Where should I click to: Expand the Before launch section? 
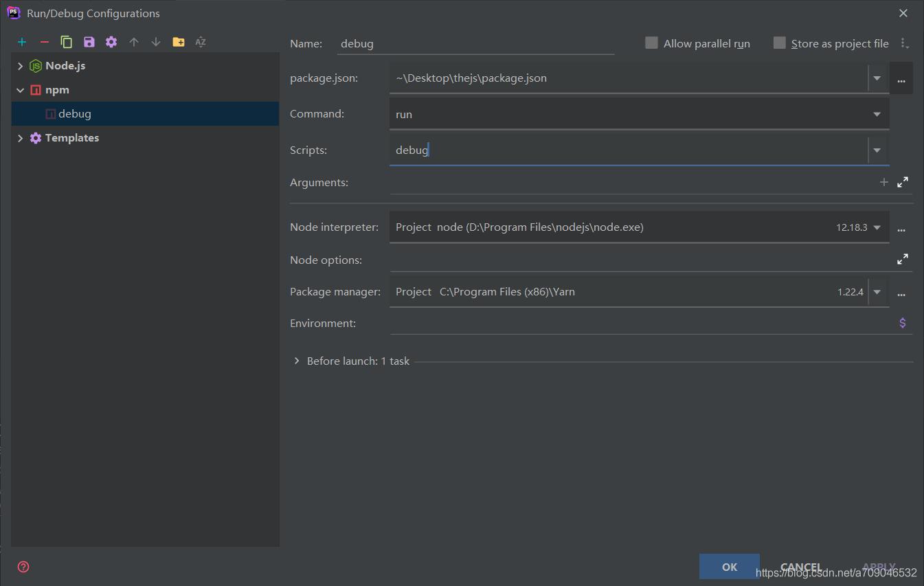pos(297,361)
